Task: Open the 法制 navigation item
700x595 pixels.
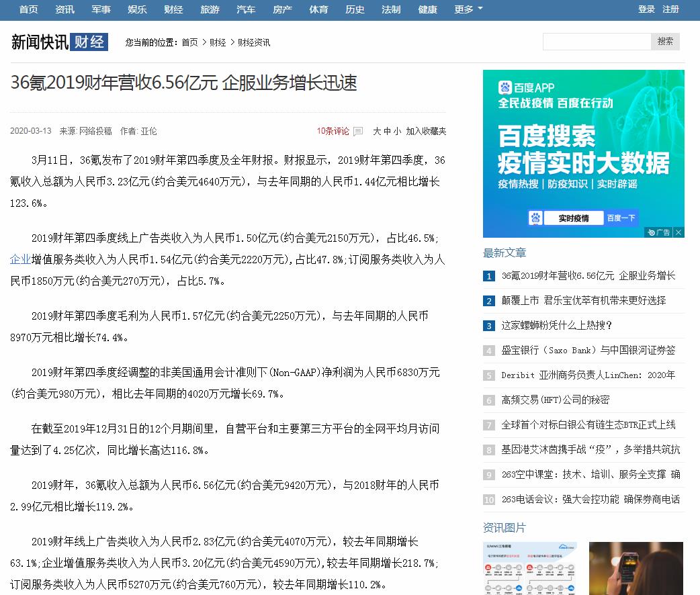Action: [x=391, y=9]
